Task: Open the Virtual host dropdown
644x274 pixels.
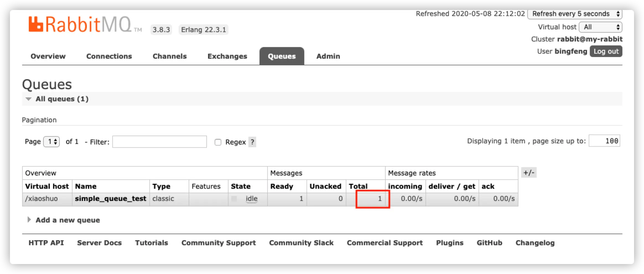Action: point(601,27)
